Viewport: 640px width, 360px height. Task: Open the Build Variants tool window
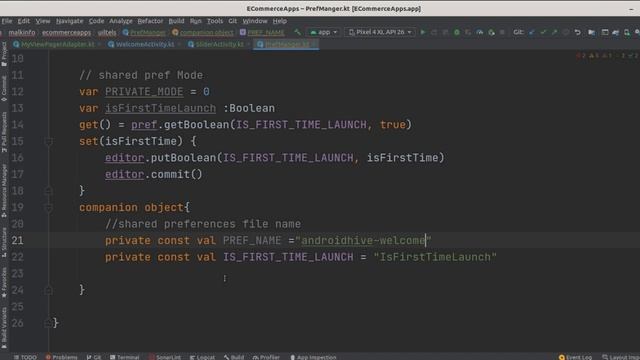pos(4,328)
